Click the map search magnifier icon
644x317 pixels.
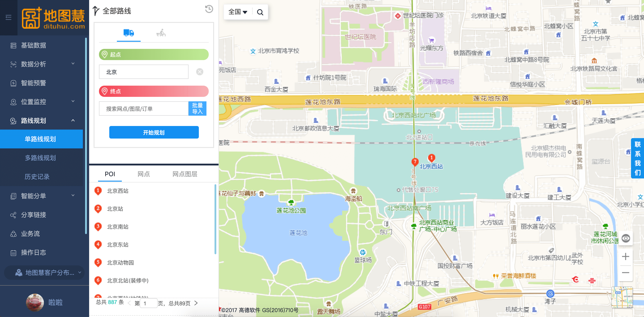[260, 12]
